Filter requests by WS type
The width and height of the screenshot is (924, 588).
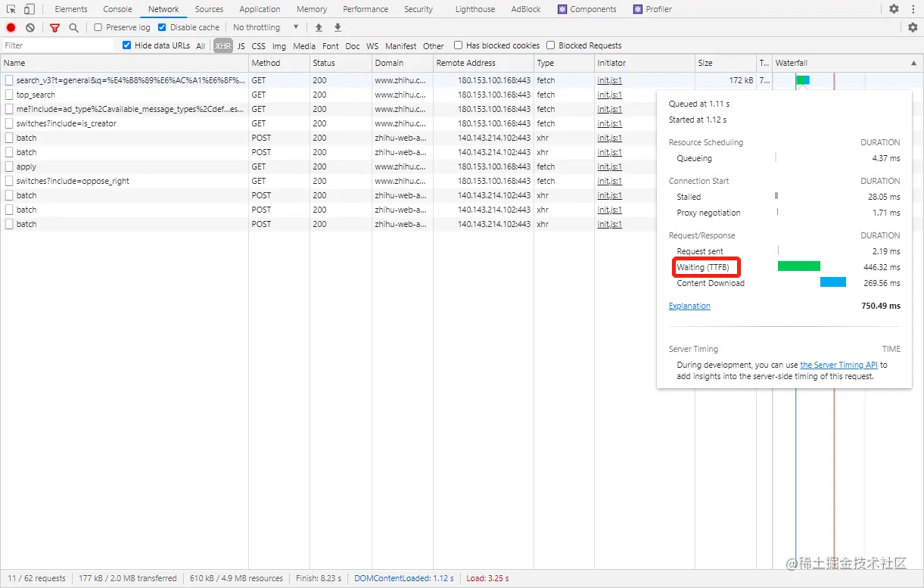[x=372, y=46]
